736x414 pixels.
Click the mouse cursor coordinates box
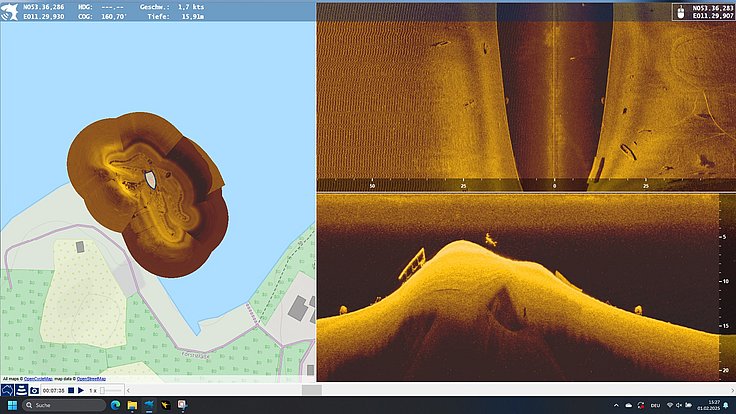704,12
